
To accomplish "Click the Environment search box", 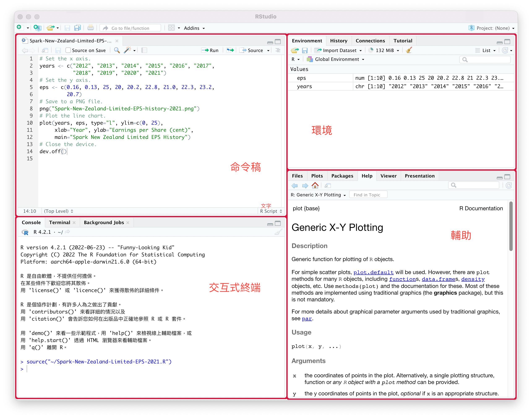I will click(x=485, y=59).
